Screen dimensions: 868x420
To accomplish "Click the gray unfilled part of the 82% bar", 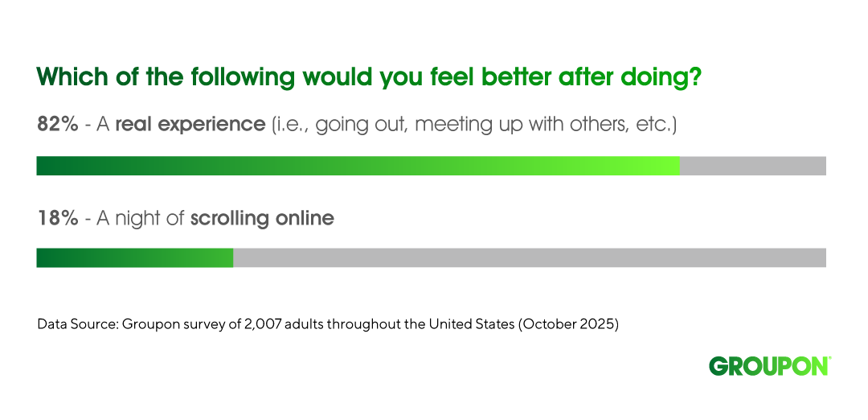I will click(x=752, y=166).
